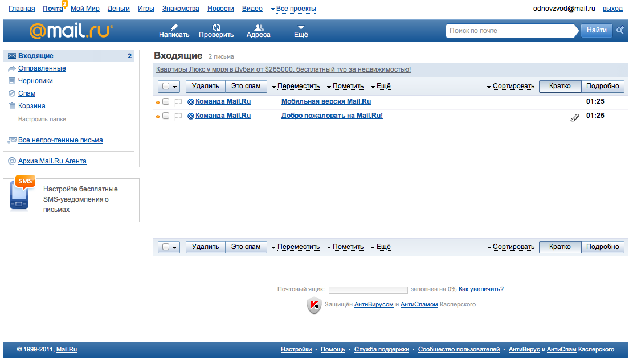Open Знакомства in the top navigation
The width and height of the screenshot is (633, 364).
pos(181,9)
